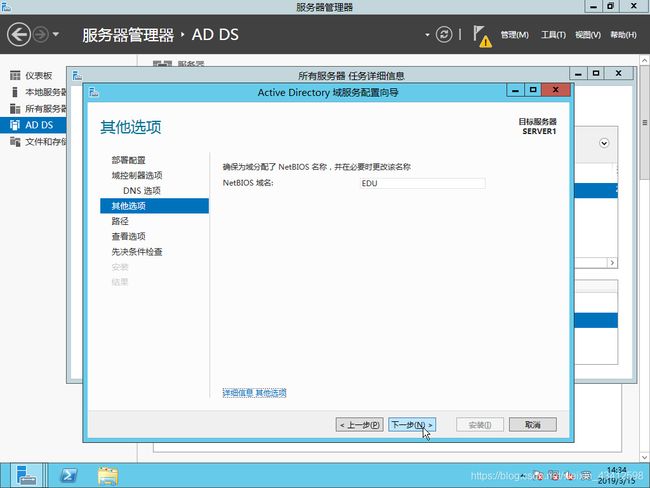Open the notifications flag with the warning
This screenshot has width=650, height=488.
point(482,36)
